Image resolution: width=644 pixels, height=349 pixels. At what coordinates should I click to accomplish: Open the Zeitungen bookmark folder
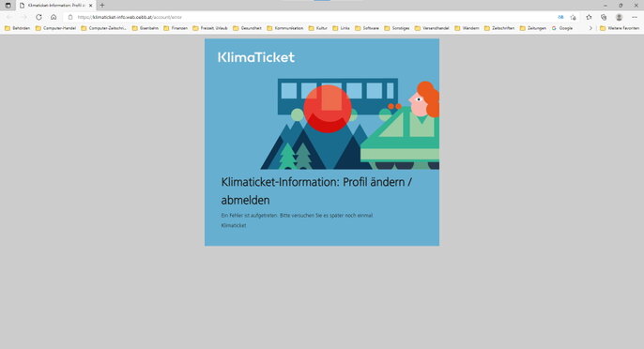[x=533, y=28]
